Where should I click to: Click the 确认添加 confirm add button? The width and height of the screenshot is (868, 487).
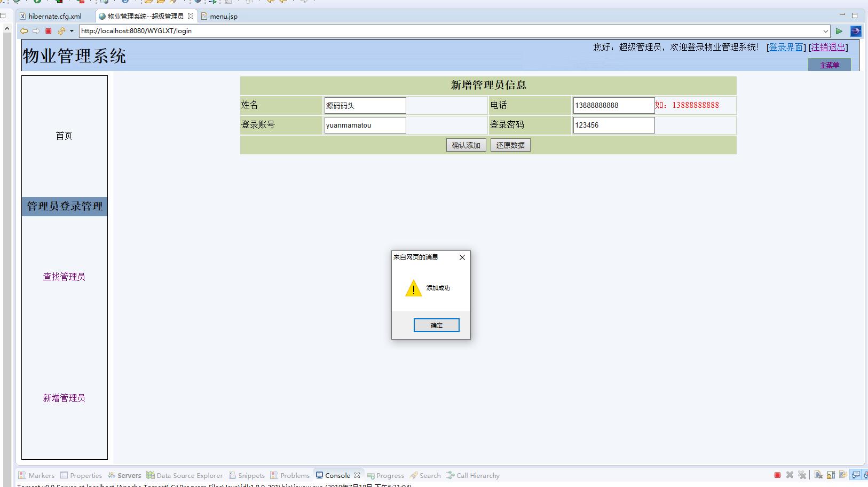pos(465,145)
